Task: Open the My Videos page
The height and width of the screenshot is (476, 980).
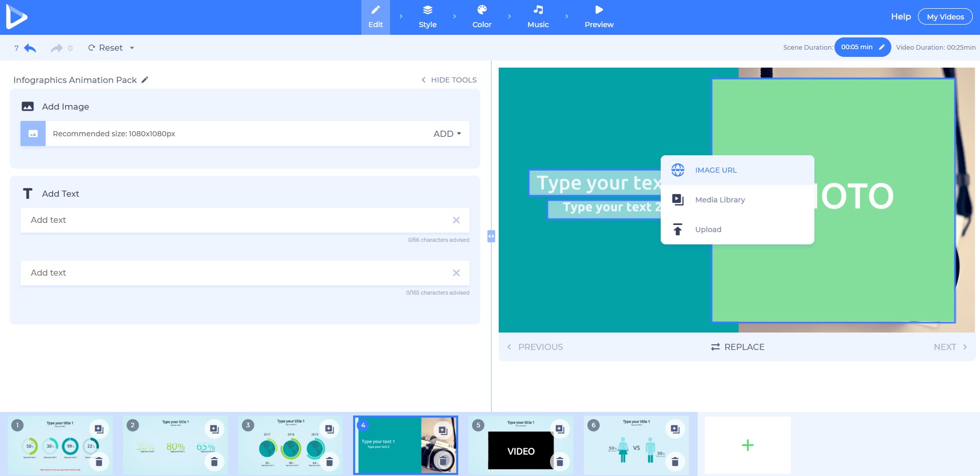Action: click(x=945, y=17)
